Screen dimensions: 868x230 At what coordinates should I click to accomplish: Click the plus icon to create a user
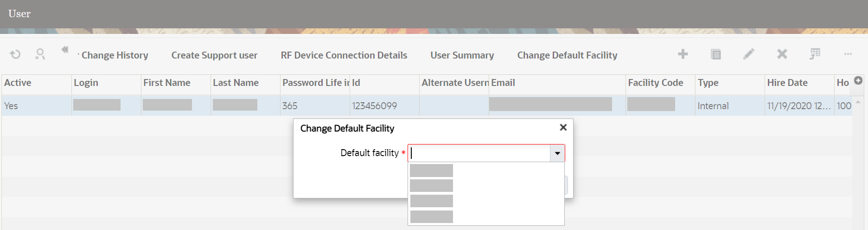coord(683,54)
